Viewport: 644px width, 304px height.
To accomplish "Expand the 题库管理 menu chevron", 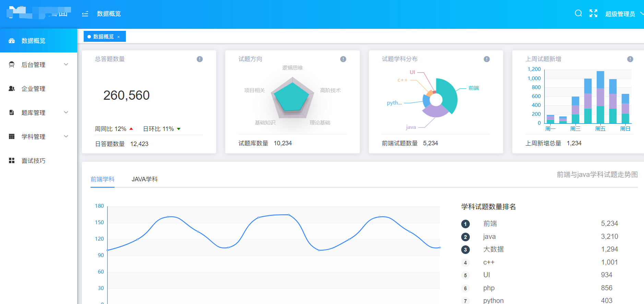I will [x=66, y=112].
